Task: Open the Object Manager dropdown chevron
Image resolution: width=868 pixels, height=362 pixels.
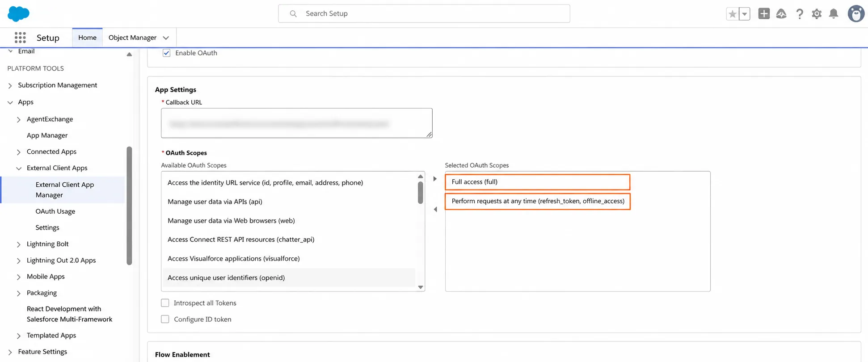Action: [166, 38]
